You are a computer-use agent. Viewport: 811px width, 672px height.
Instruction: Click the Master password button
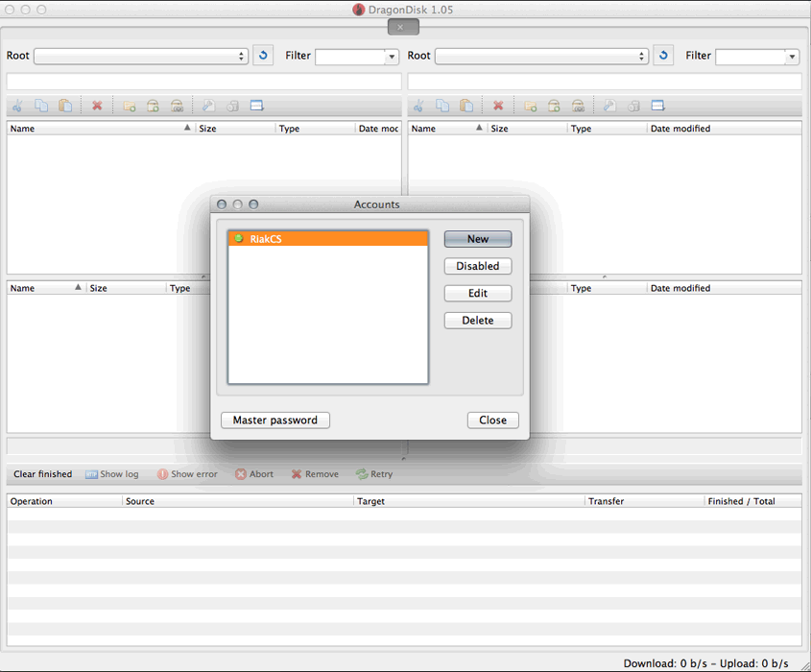click(274, 420)
